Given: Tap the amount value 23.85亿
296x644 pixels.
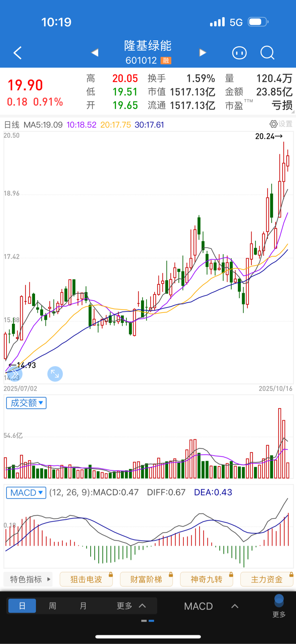Looking at the screenshot, I should point(274,92).
